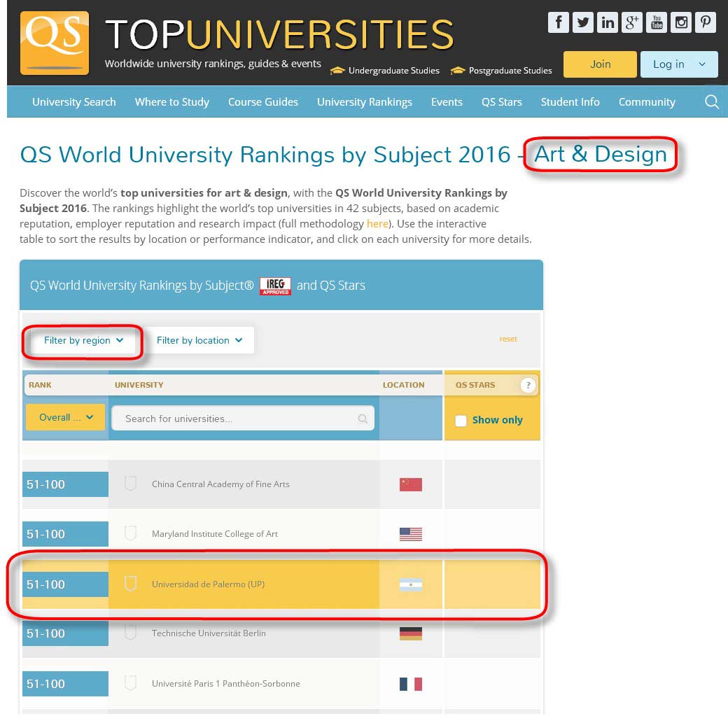Open the University Rankings menu

tap(365, 101)
